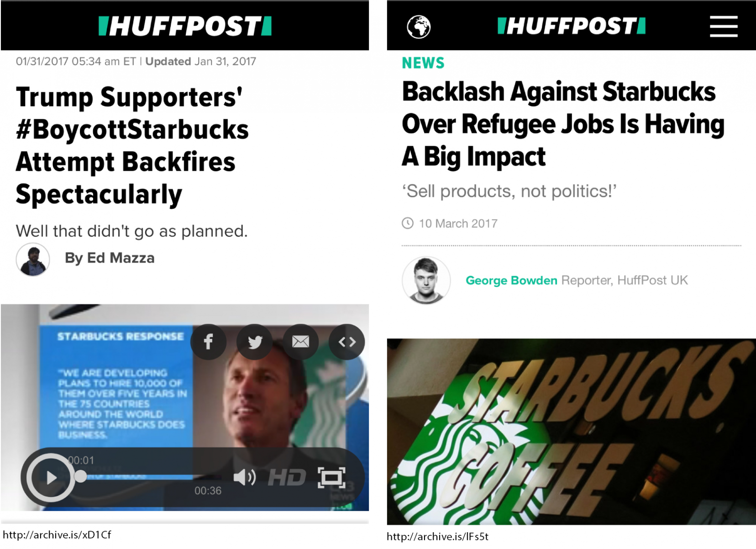The width and height of the screenshot is (756, 549).
Task: Share video on Facebook
Action: 209,342
